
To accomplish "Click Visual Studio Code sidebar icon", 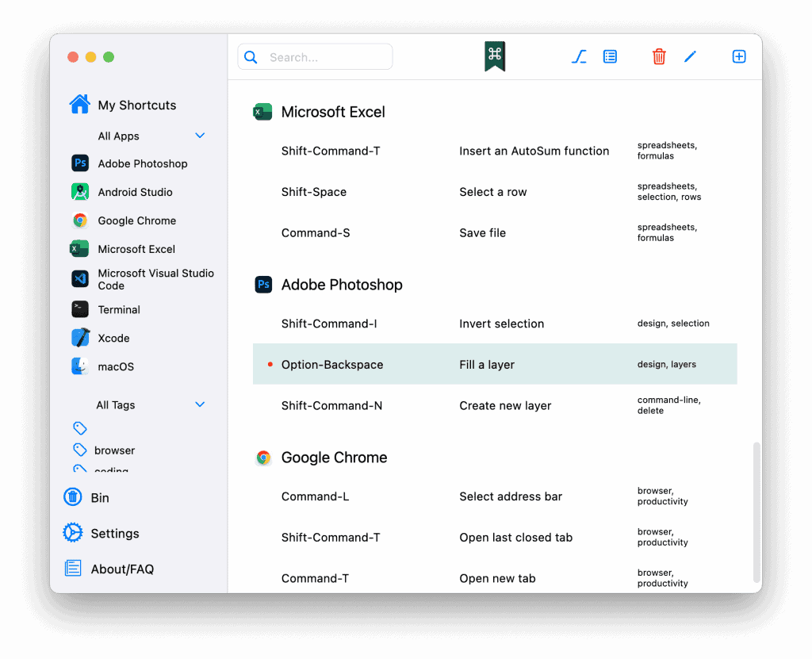I will (80, 278).
